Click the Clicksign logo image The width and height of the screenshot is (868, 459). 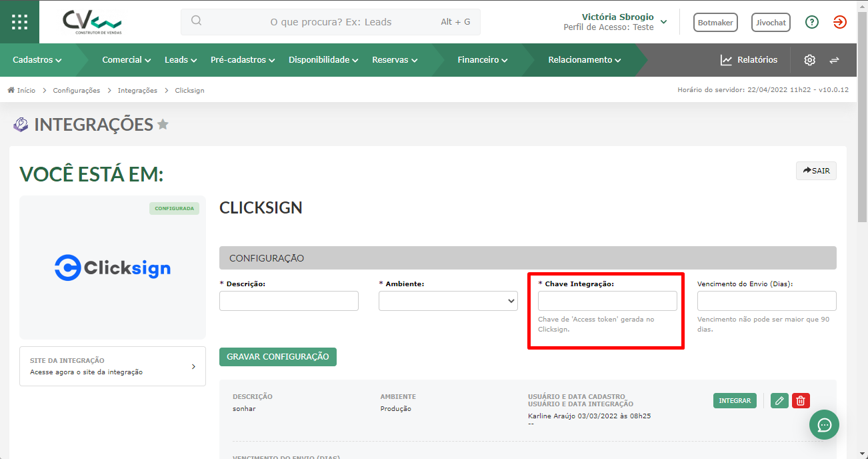pyautogui.click(x=113, y=268)
